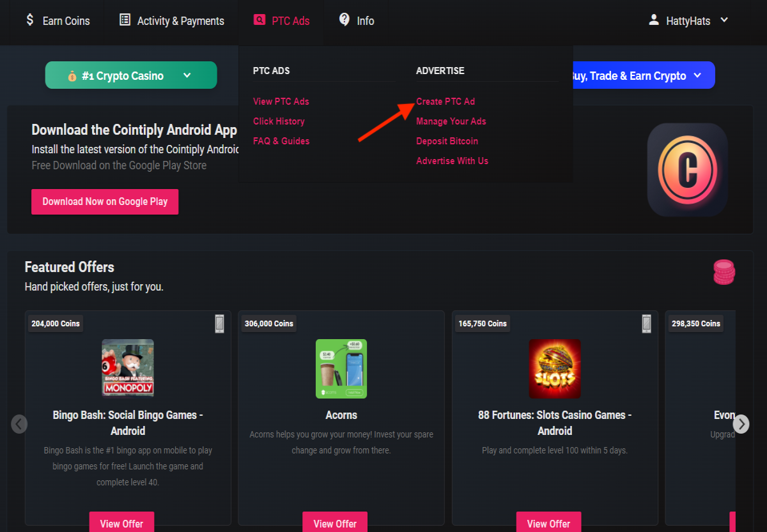767x532 pixels.
Task: Click the 88 Fortunes: Slots Casino Games title
Action: tap(555, 423)
